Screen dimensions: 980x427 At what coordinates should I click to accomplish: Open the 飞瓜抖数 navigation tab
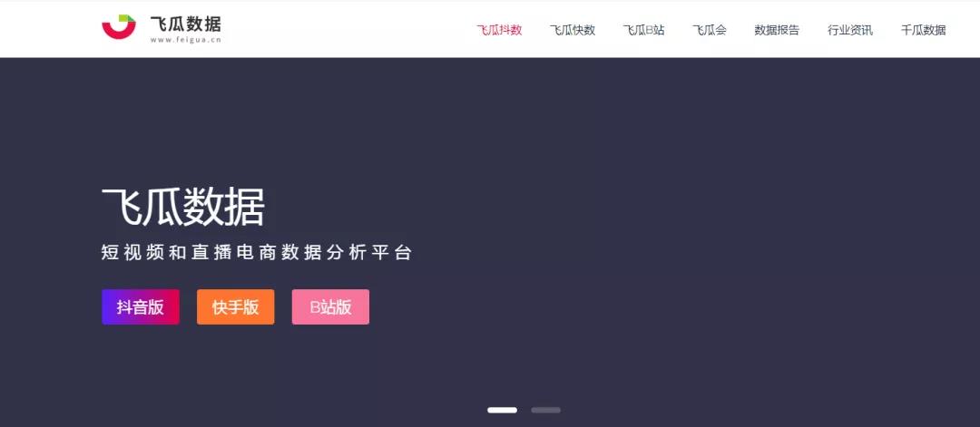[499, 30]
